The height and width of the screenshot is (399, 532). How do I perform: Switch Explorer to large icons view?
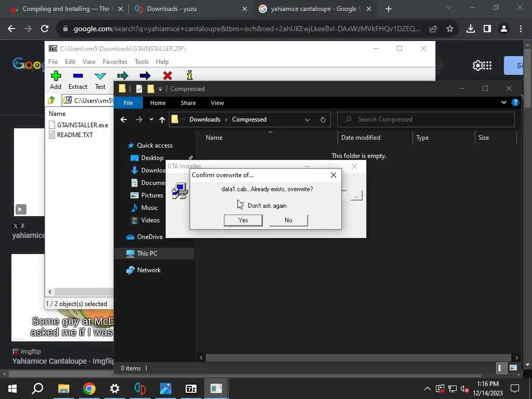pyautogui.click(x=513, y=368)
